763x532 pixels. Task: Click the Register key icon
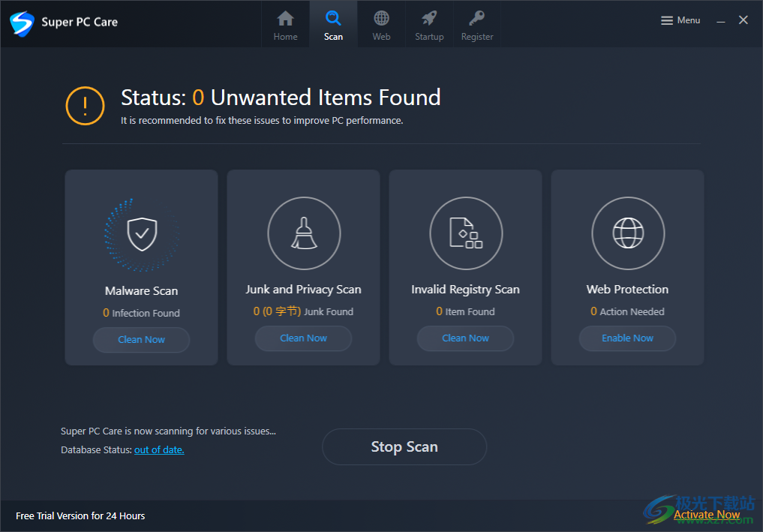click(x=477, y=19)
